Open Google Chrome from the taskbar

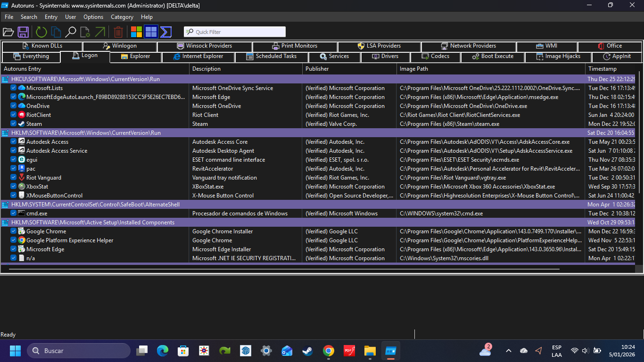tap(329, 351)
